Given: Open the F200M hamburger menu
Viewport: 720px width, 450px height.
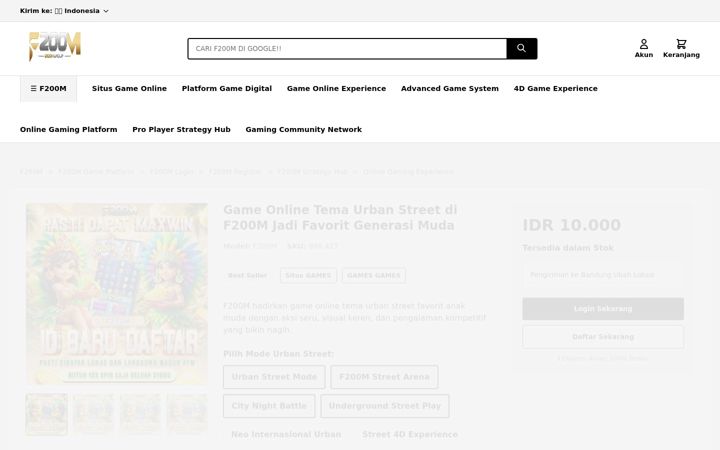Looking at the screenshot, I should 48,89.
